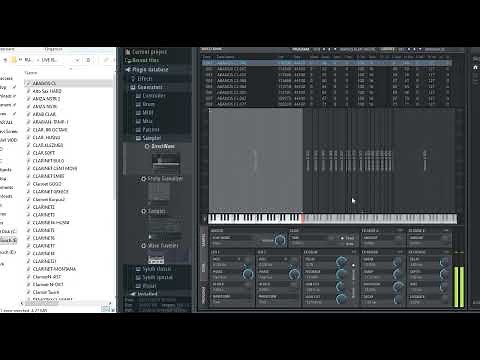Click the Recent files icon
This screenshot has width=480, height=360.
(x=127, y=60)
